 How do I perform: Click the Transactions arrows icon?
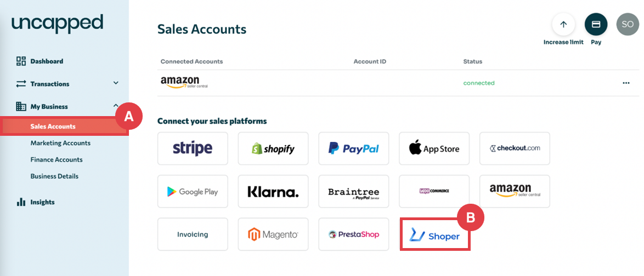coord(21,84)
